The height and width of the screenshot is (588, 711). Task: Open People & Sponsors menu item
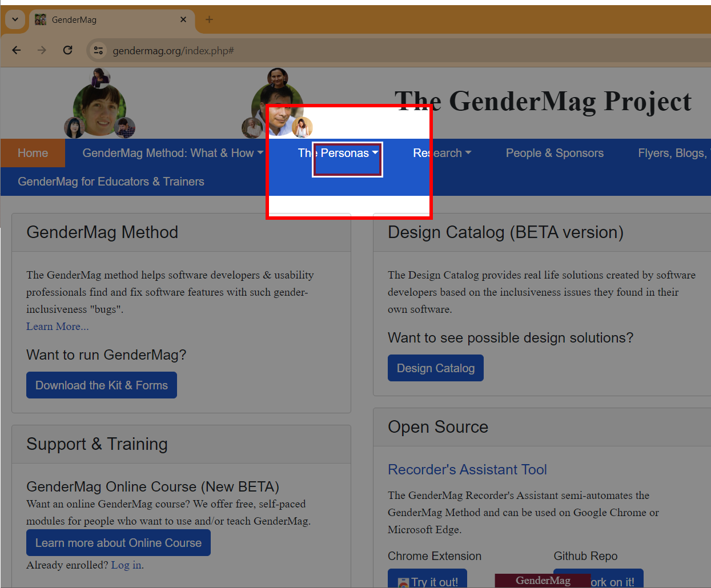pyautogui.click(x=555, y=153)
